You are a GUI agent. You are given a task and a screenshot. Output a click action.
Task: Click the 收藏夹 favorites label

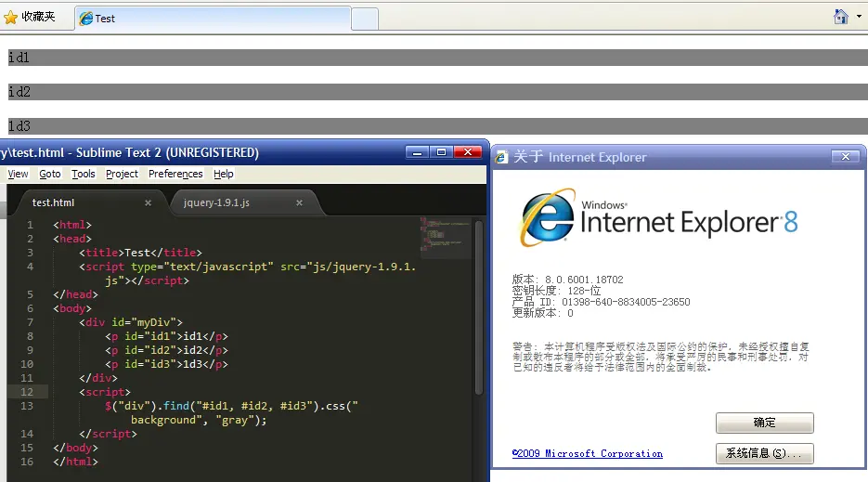coord(38,17)
